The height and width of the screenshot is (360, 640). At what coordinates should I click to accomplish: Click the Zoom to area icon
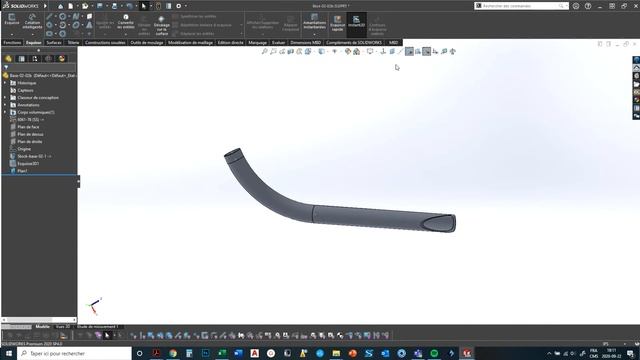273,51
